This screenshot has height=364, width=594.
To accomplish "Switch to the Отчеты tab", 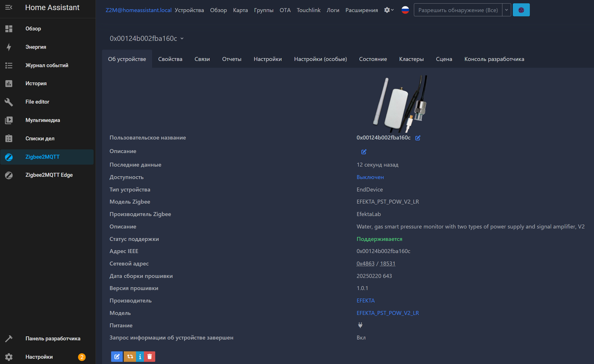I will pyautogui.click(x=232, y=59).
